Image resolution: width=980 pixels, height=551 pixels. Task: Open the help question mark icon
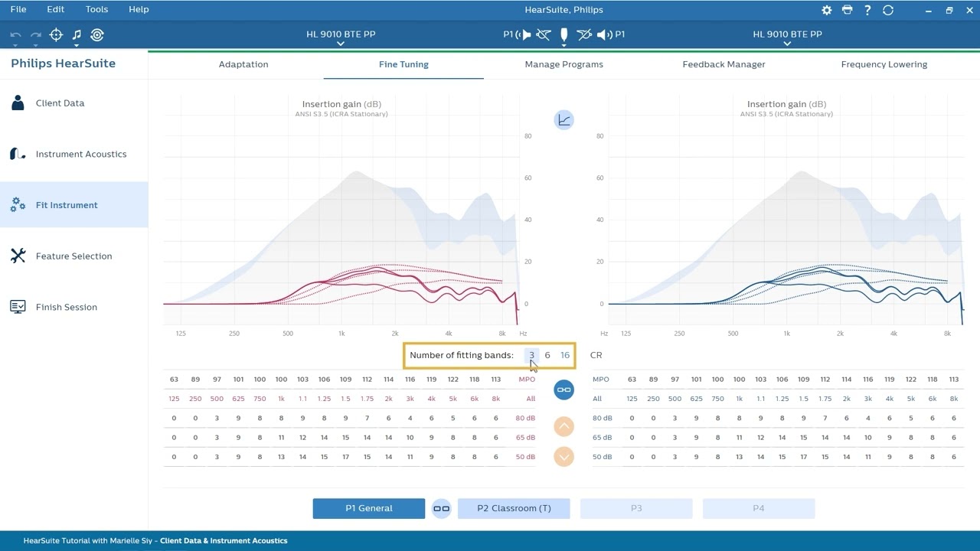tap(867, 10)
